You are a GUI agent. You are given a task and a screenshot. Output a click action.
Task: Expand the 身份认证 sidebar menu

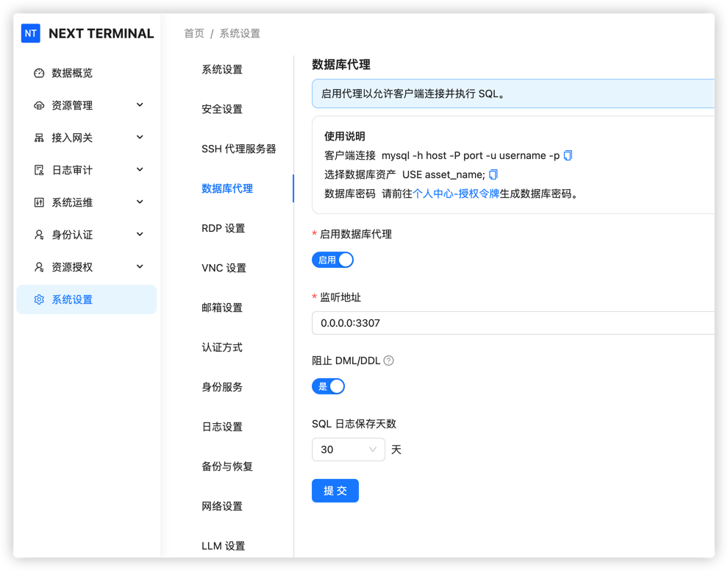tap(140, 235)
